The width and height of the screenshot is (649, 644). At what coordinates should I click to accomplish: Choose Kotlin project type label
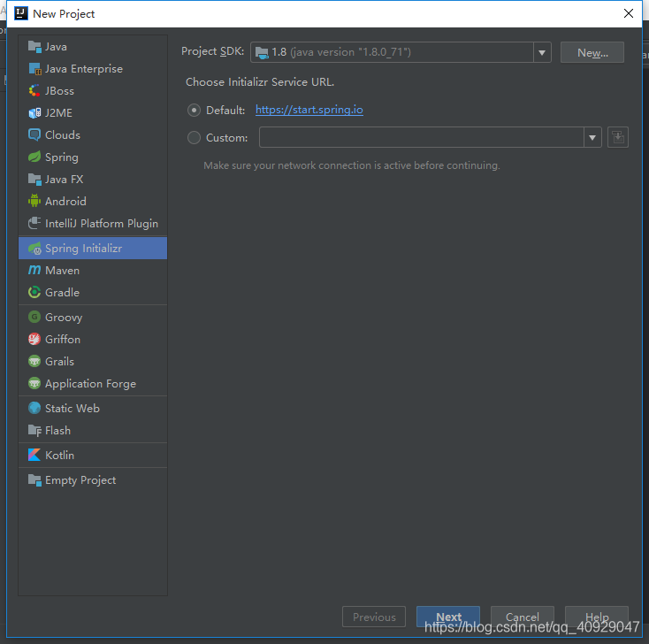(x=59, y=456)
